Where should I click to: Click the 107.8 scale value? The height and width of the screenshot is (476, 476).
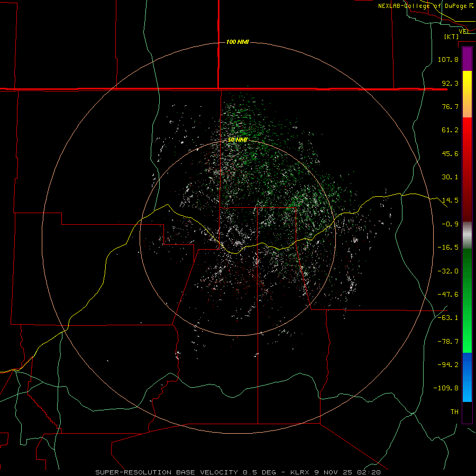(448, 59)
